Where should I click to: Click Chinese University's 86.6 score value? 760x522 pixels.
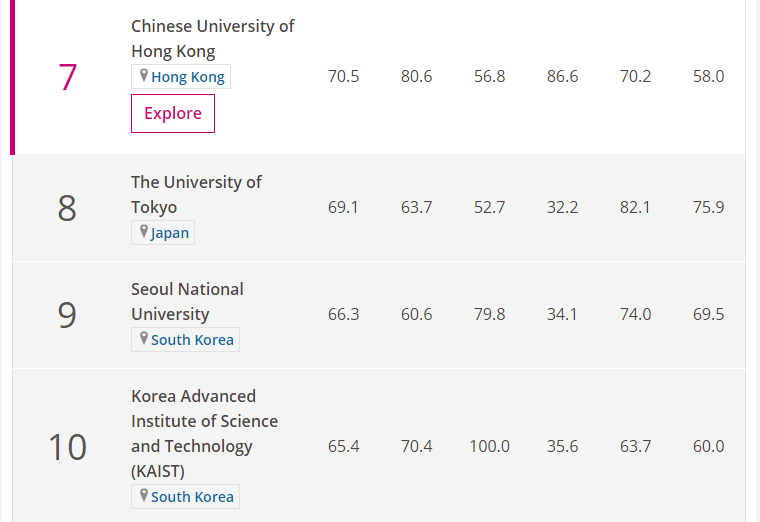click(x=562, y=76)
